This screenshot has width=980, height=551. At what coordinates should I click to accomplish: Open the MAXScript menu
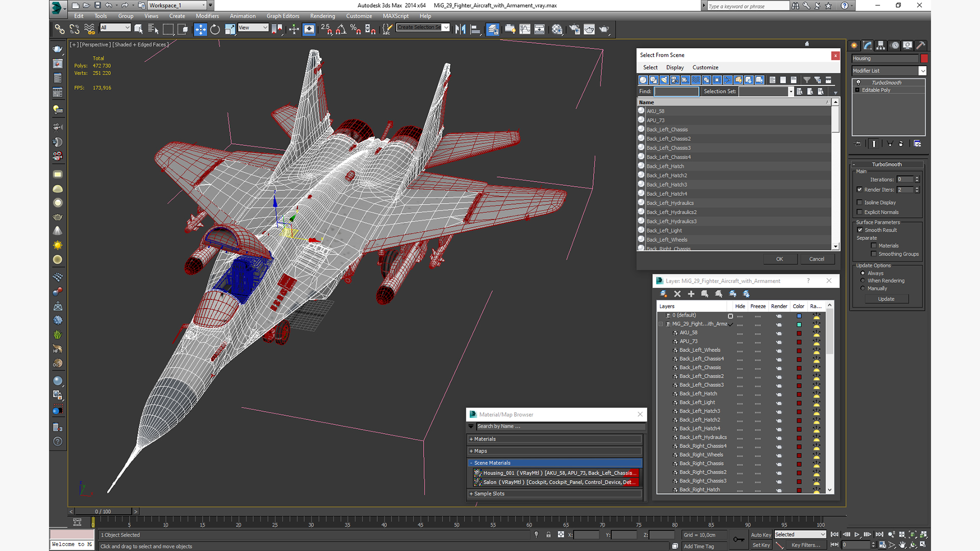[x=396, y=16]
